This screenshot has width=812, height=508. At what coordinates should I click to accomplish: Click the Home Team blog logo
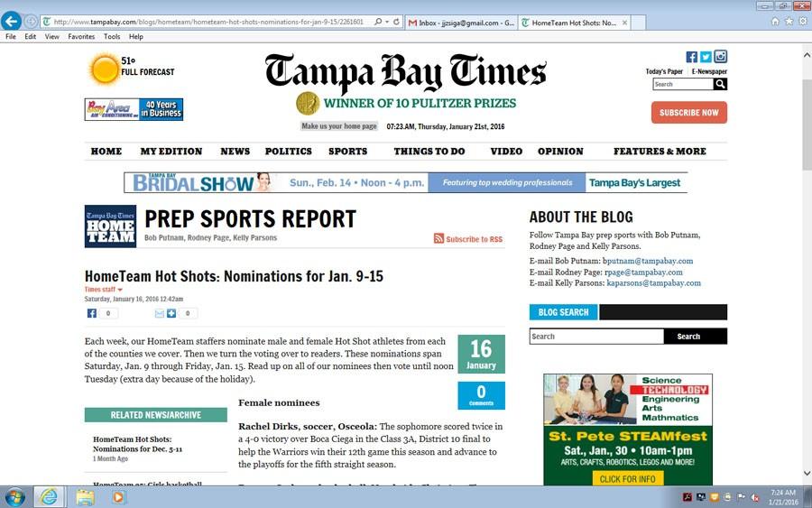(x=110, y=226)
